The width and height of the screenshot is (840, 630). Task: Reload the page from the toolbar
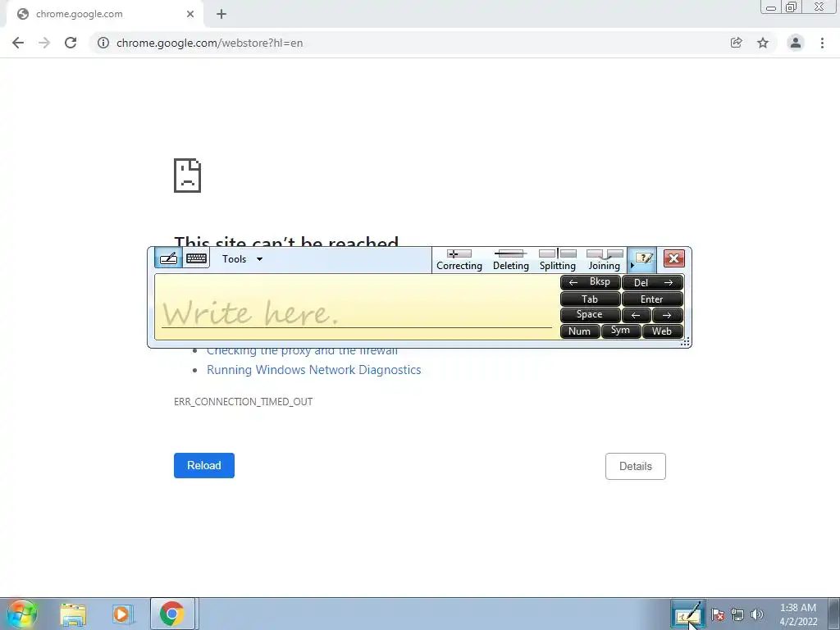[x=71, y=43]
